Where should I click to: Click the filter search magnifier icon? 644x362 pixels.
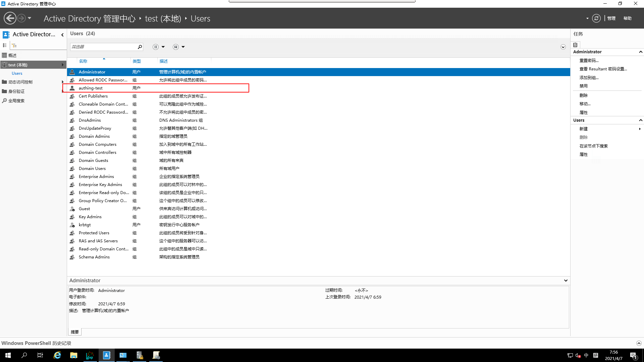(x=140, y=47)
